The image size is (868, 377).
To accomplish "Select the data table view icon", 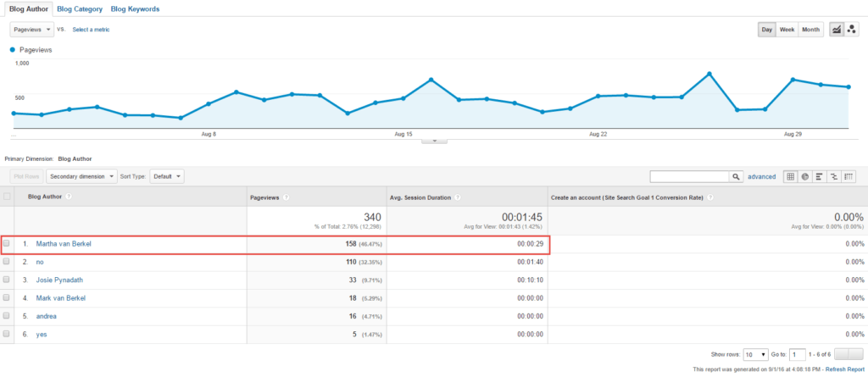I will click(791, 176).
